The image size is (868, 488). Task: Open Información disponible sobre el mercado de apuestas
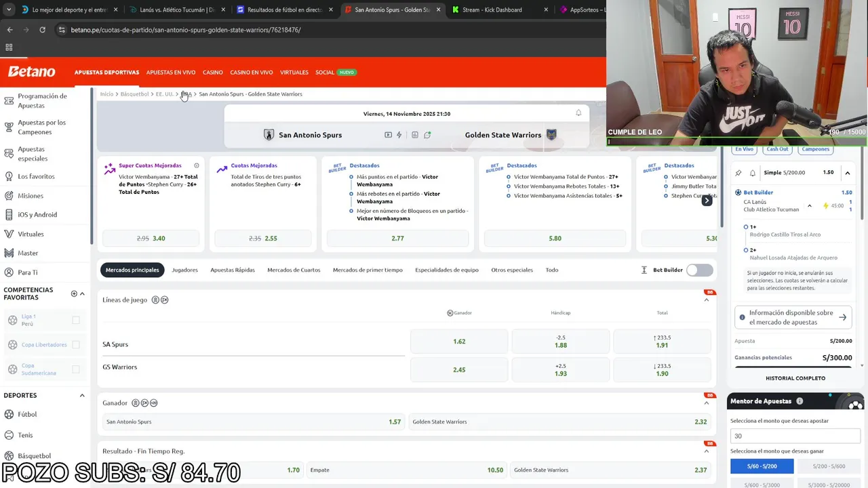793,317
